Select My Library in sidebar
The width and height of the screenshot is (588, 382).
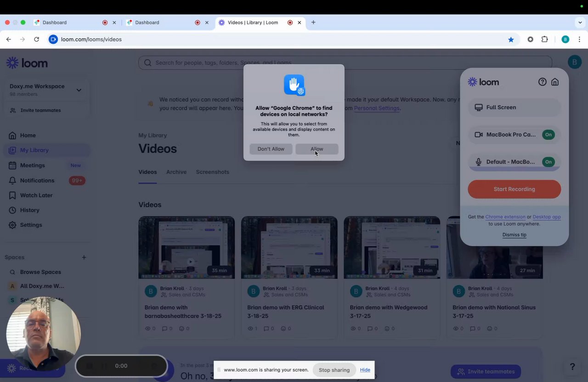[46, 150]
